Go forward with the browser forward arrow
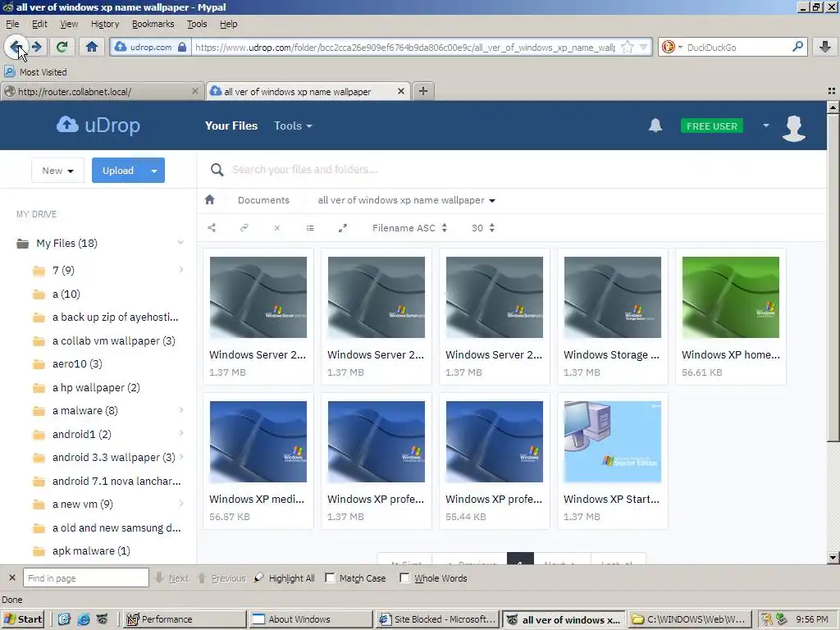840x630 pixels. (x=37, y=47)
